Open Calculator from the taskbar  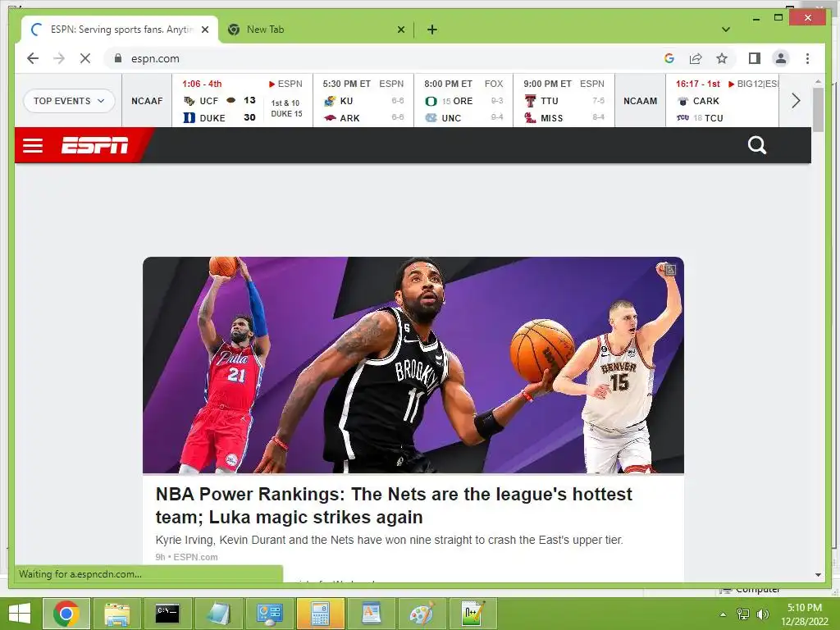coord(320,614)
